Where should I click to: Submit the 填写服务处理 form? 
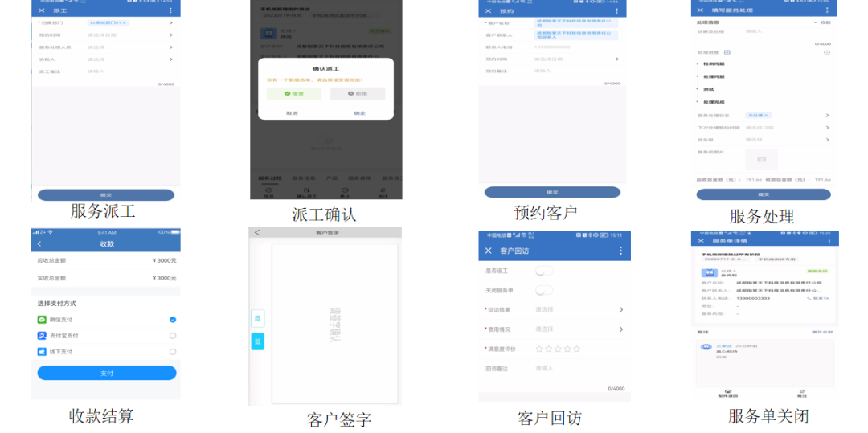click(x=764, y=194)
